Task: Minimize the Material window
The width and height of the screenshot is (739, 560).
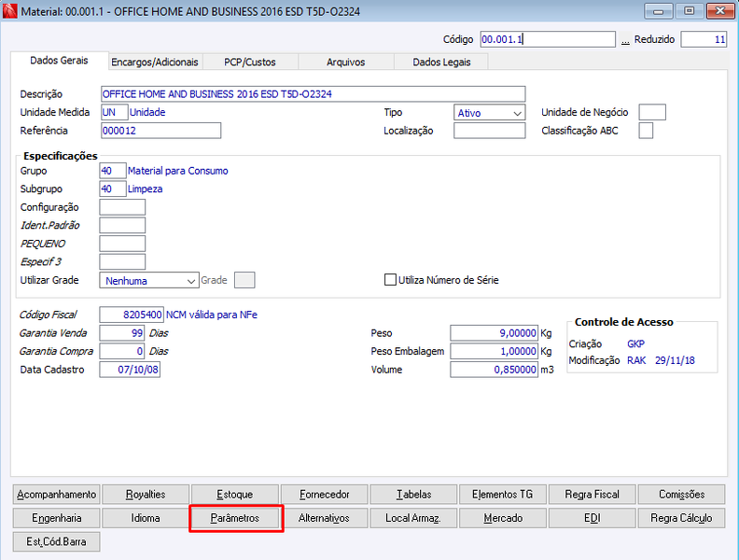Action: coord(659,10)
